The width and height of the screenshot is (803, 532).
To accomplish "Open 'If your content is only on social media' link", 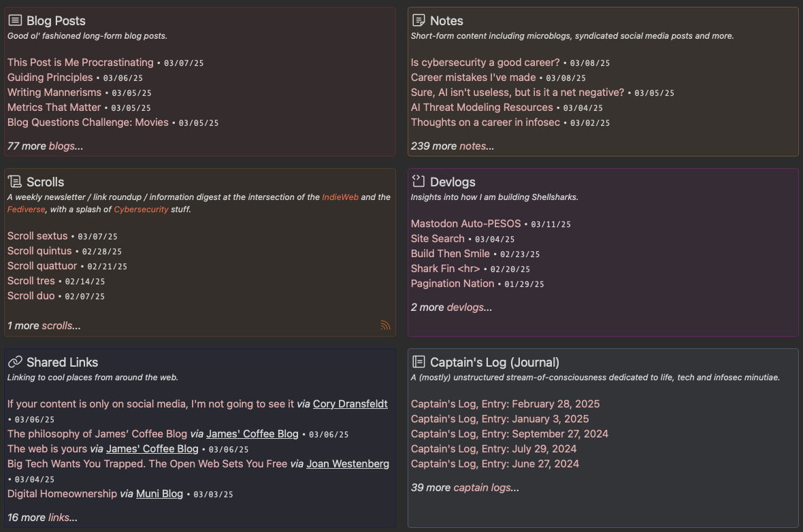I will pyautogui.click(x=150, y=404).
